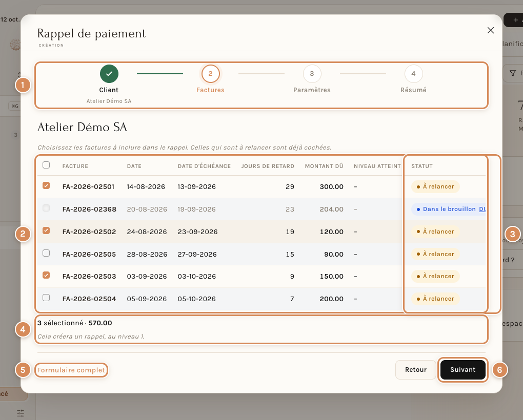Click the FACTURE column header

click(x=75, y=166)
